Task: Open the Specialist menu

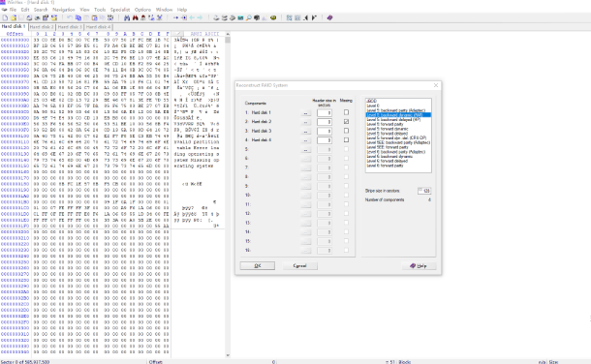Action: 120,10
